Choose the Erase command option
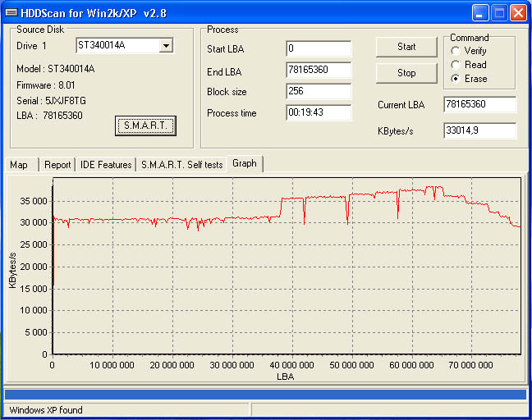Image resolution: width=532 pixels, height=420 pixels. 456,79
